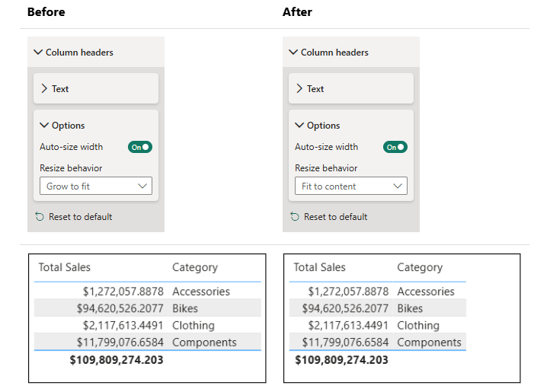
Task: Expand the Text section in the Before panel
Action: [44, 89]
